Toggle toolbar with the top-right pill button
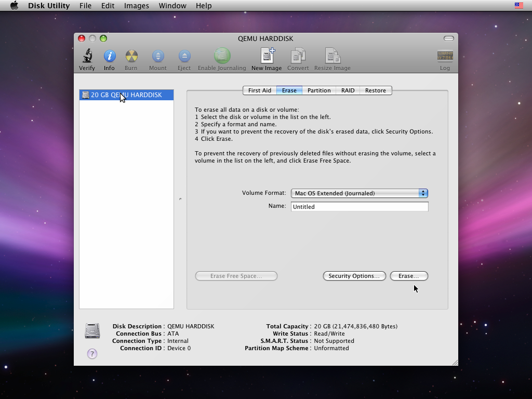The height and width of the screenshot is (399, 532). [x=449, y=38]
